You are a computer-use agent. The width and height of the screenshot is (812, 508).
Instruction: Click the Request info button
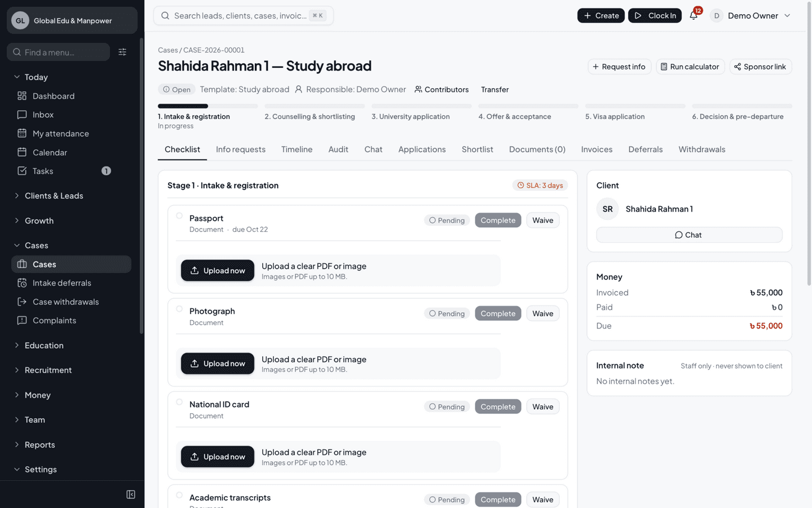619,67
